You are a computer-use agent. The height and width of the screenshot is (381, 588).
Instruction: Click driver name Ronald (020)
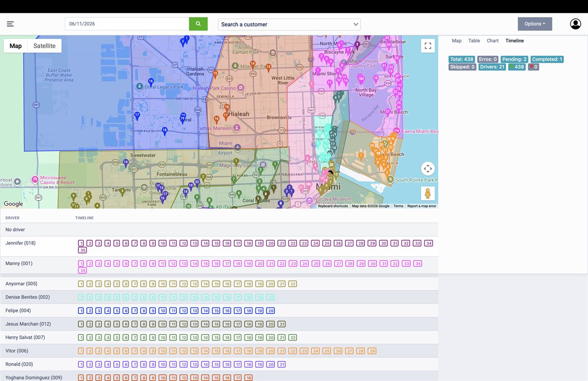pos(20,364)
